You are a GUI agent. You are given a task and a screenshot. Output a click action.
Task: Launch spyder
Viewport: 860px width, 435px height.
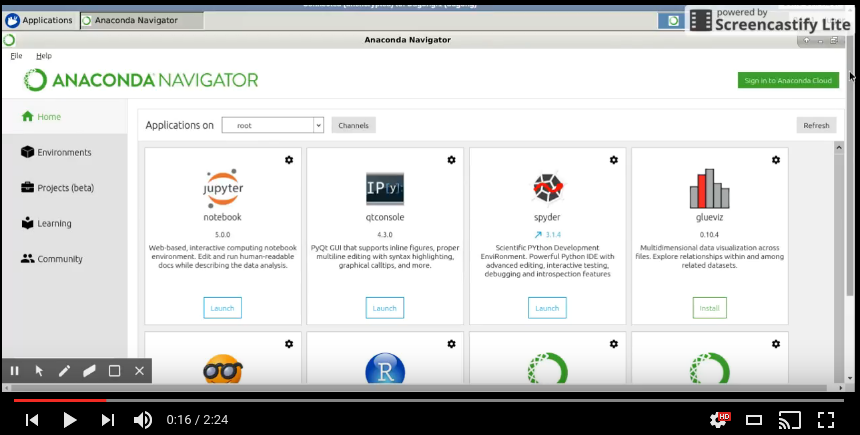547,308
